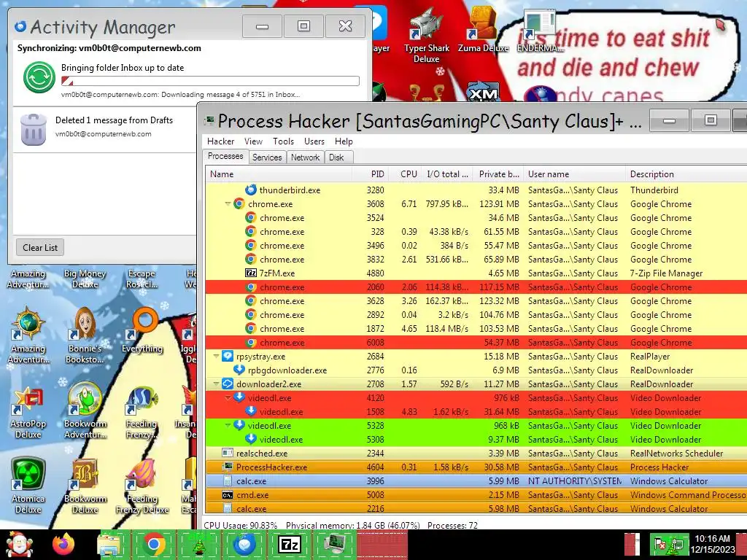Open the Users menu

point(314,141)
